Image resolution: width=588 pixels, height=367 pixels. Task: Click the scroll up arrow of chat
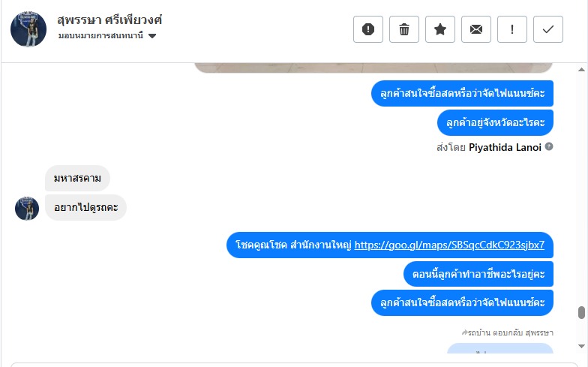click(580, 69)
